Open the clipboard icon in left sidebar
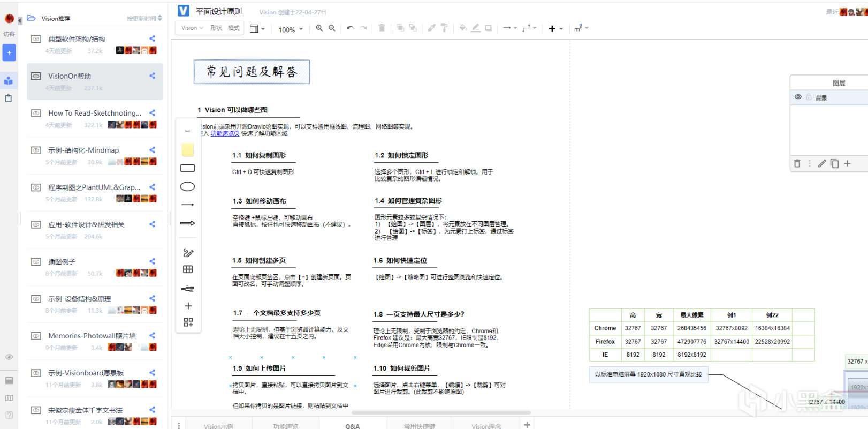This screenshot has height=429, width=868. tap(9, 99)
